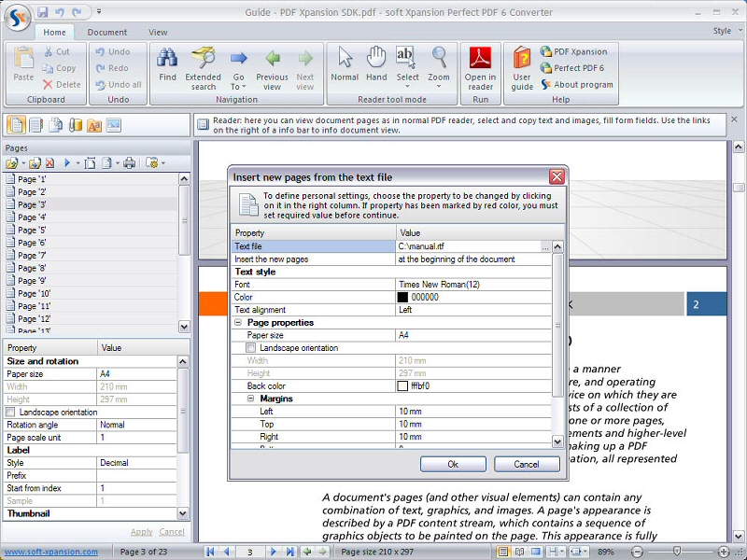
Task: Browse for text file with ellipsis button
Action: tap(545, 246)
